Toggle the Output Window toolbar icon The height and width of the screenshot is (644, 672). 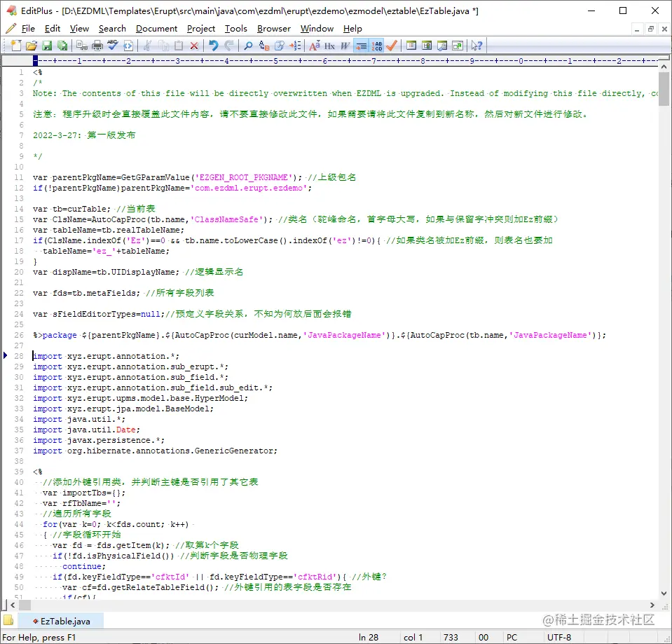[442, 46]
